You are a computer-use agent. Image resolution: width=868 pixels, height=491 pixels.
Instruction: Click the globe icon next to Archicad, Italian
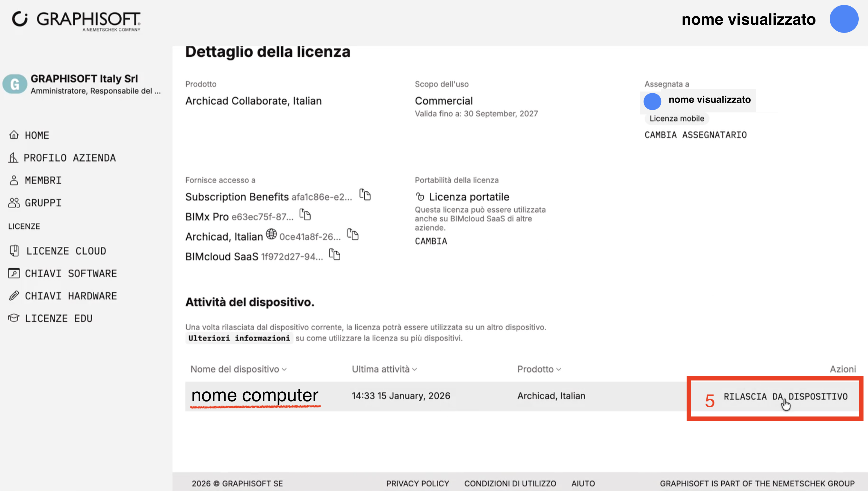click(271, 234)
